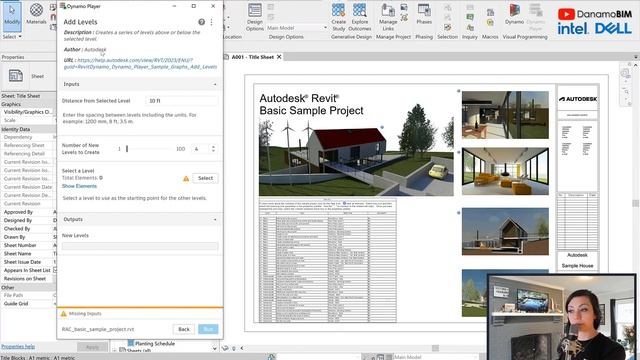Screen dimensions: 640x360
Task: Click the Select button for level
Action: 205,178
